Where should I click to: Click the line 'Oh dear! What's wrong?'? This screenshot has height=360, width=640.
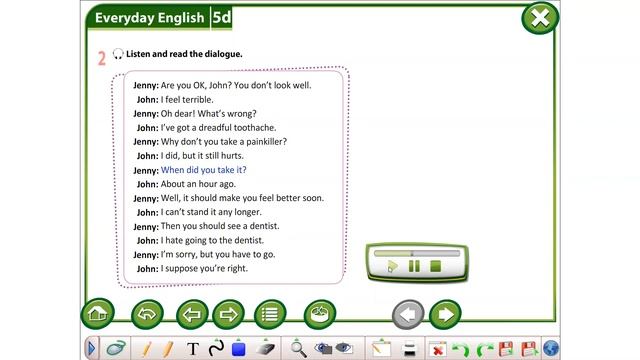pos(209,113)
